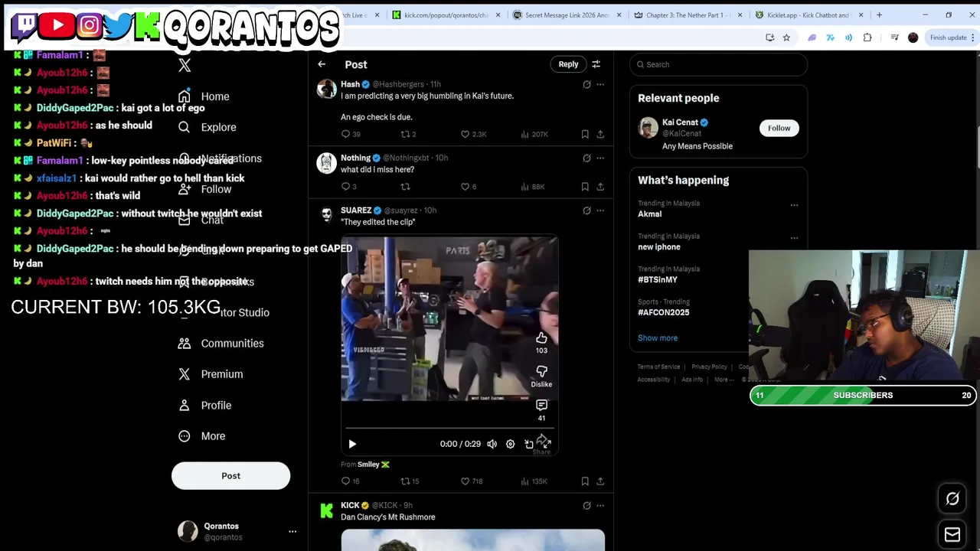
Task: Open the Explore search icon in sidebar
Action: point(184,127)
